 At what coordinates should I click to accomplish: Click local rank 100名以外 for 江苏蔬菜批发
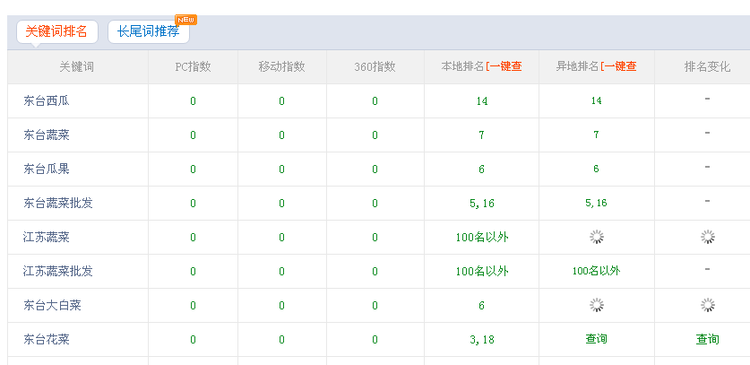pos(482,271)
